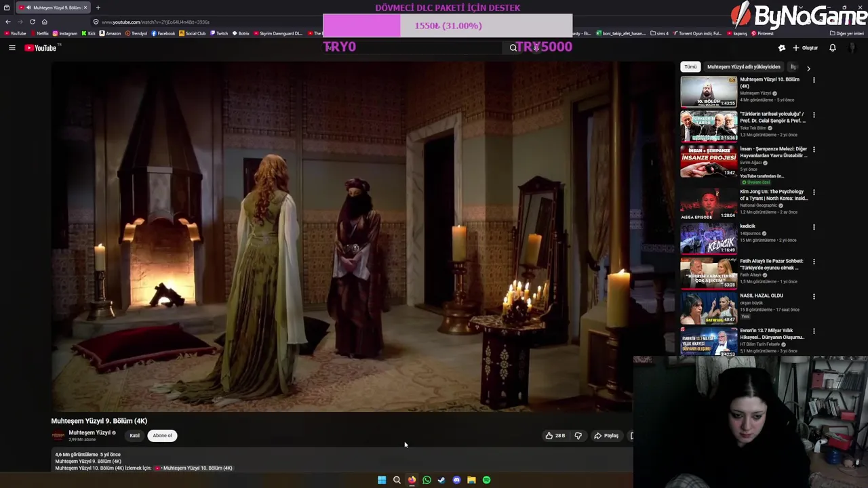The height and width of the screenshot is (488, 868).
Task: Open options for NASIL HAZAL OLDU video
Action: point(814,297)
